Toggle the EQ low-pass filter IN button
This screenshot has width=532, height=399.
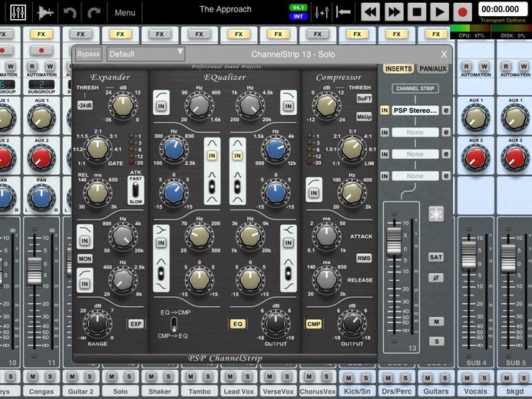pos(289,107)
